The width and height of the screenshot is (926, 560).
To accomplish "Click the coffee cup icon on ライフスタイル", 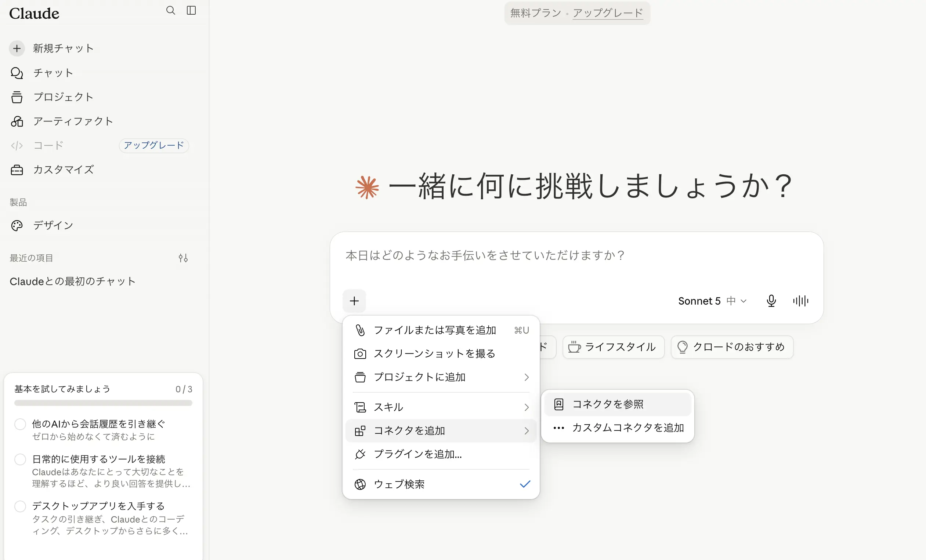I will [x=574, y=347].
